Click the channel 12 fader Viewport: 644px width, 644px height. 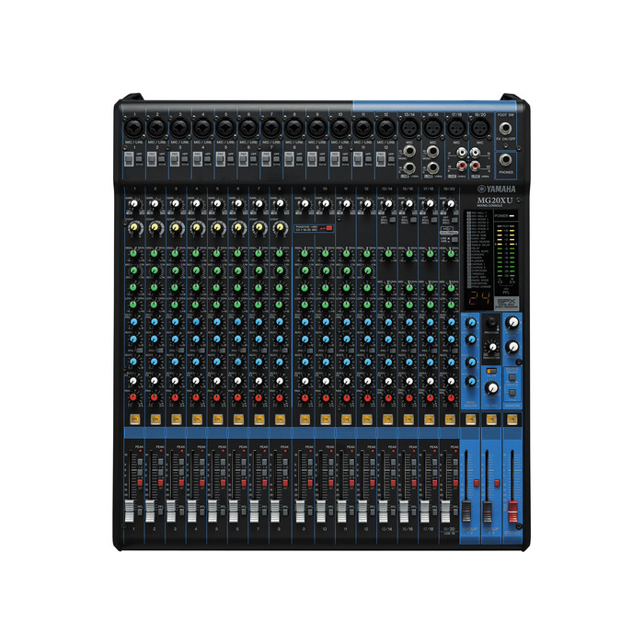pyautogui.click(x=362, y=511)
